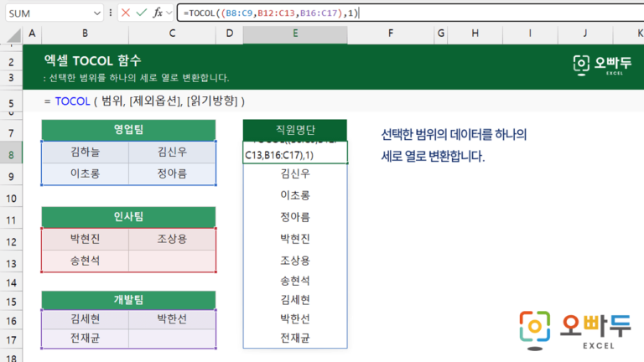
Task: Click the editing cell E8 with formula
Action: 295,153
